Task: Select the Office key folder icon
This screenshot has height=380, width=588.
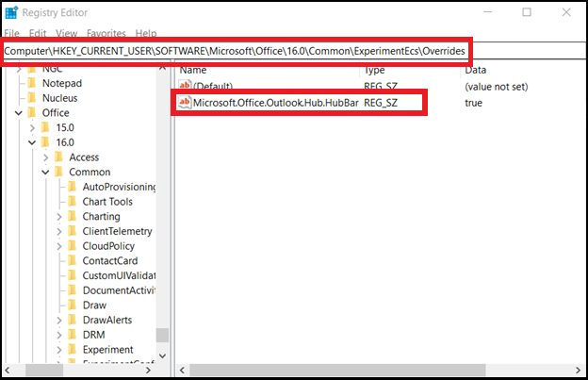Action: 32,112
